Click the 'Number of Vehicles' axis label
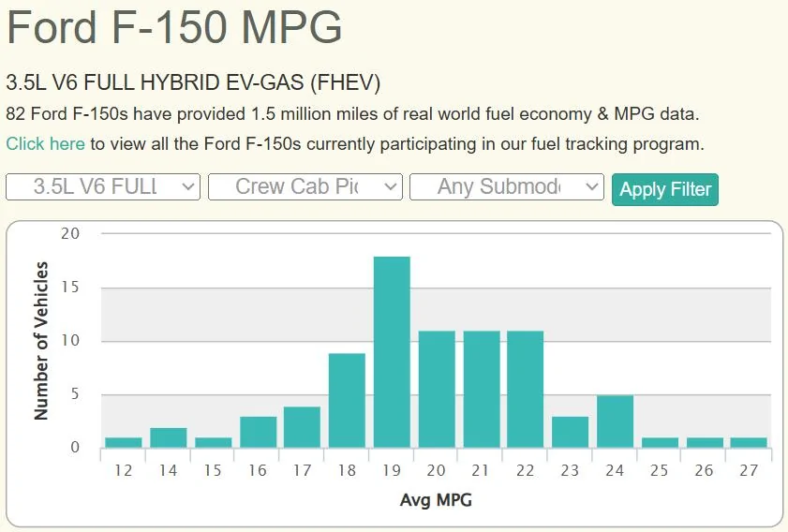788x532 pixels. click(41, 341)
